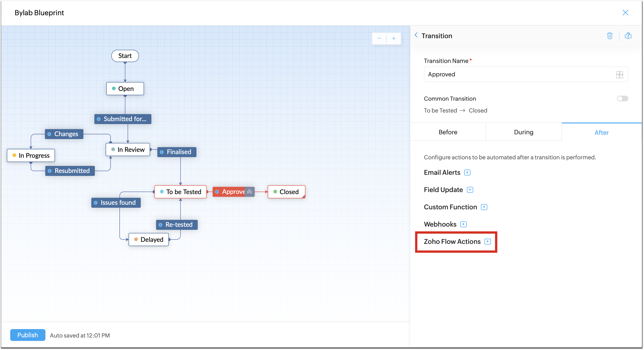644x350 pixels.
Task: Delete transition using the trash icon
Action: pyautogui.click(x=609, y=36)
